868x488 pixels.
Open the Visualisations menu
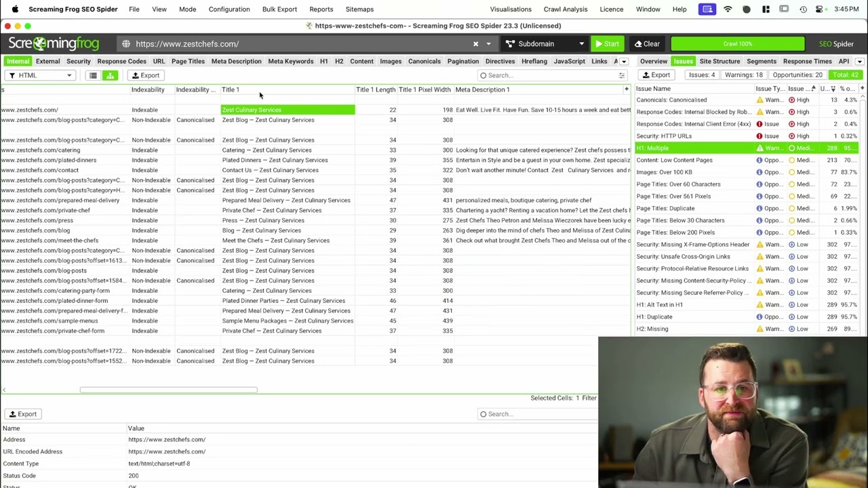point(511,9)
